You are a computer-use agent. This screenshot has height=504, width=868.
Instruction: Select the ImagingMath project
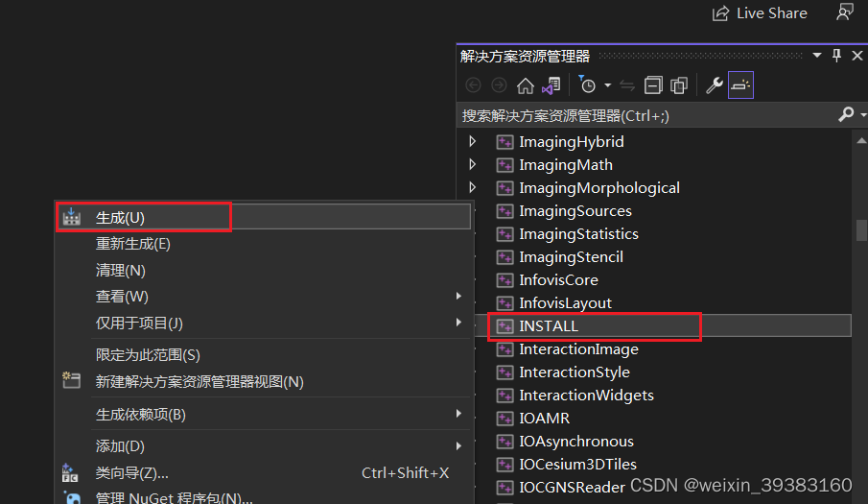point(566,165)
